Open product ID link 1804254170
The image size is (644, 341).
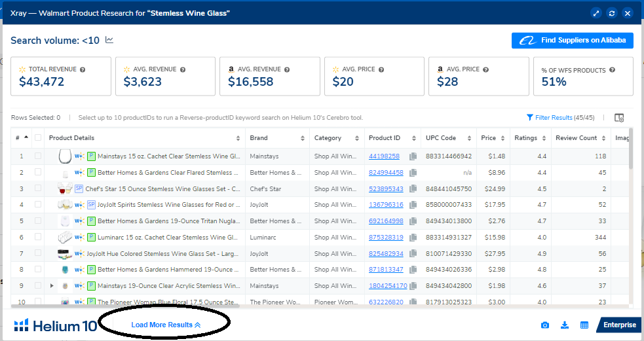coord(388,286)
